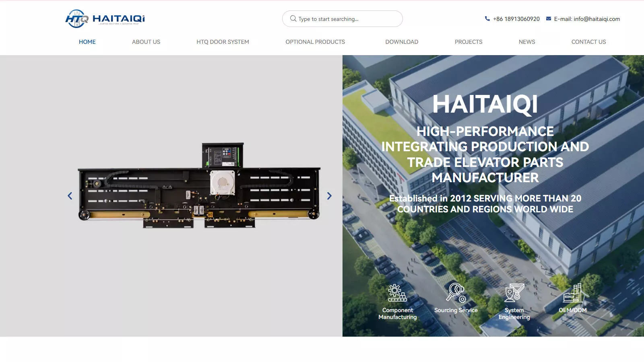Click the System Engineering label
Image resolution: width=644 pixels, height=362 pixels.
tap(514, 313)
